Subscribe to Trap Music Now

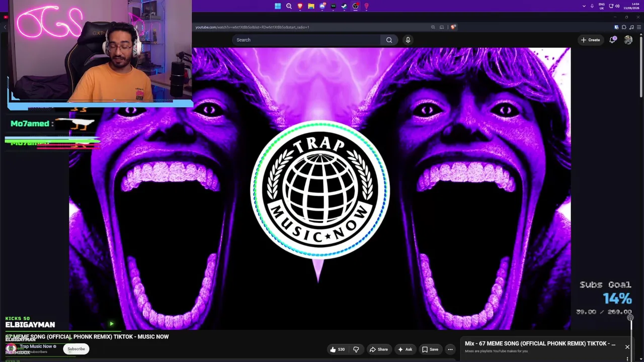pos(76,349)
